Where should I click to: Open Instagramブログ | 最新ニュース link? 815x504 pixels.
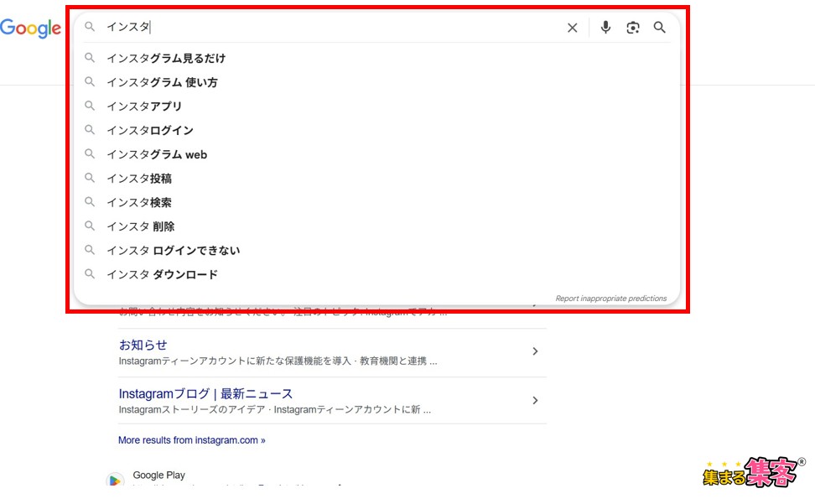[x=205, y=394]
